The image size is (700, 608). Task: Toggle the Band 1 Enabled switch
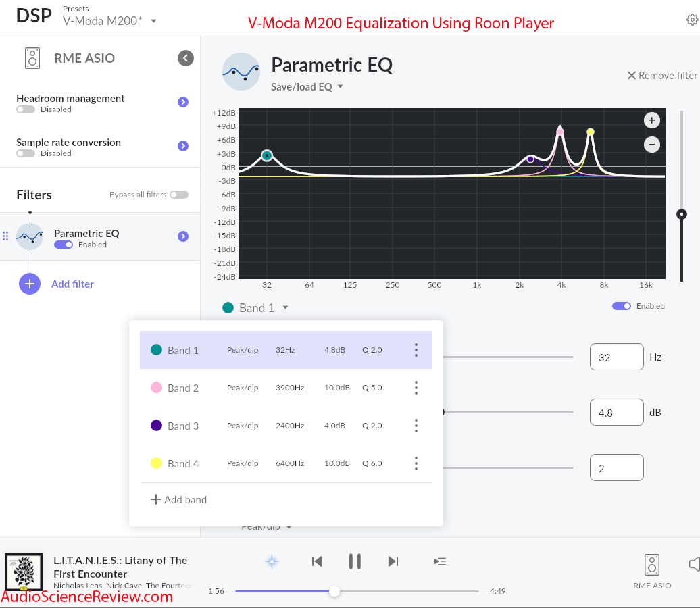(x=622, y=306)
